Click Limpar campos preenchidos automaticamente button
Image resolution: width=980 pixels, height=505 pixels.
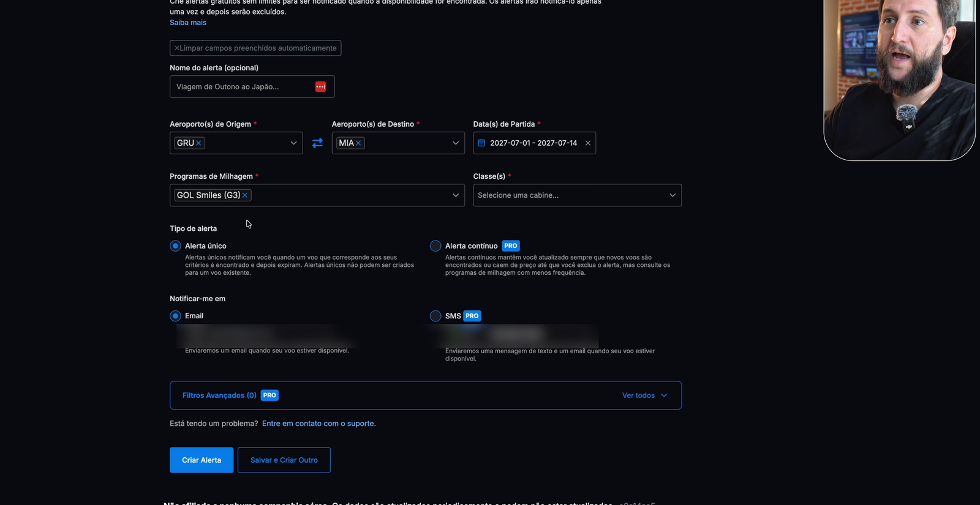tap(255, 48)
